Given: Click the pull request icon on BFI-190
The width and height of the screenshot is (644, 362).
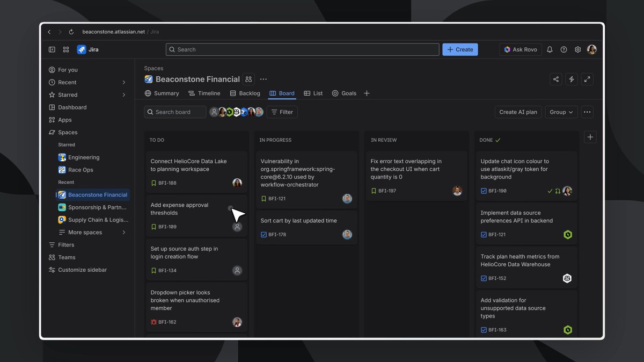Looking at the screenshot, I should pos(558,191).
